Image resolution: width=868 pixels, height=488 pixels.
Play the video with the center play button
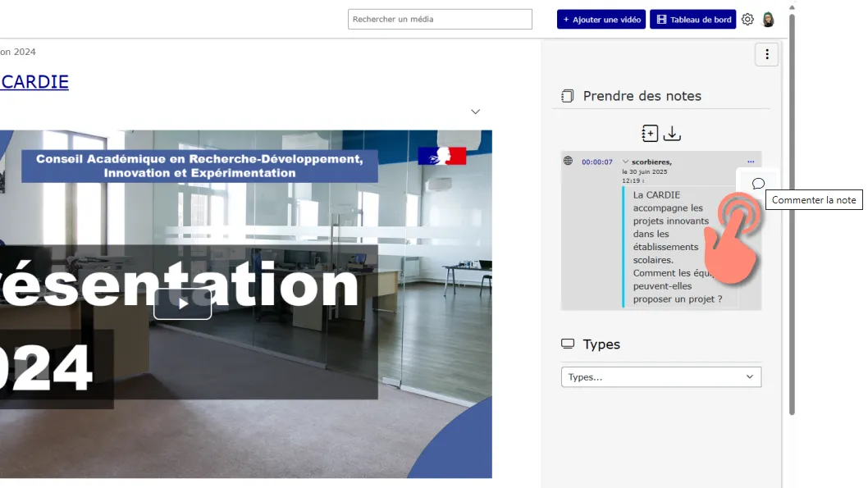183,303
